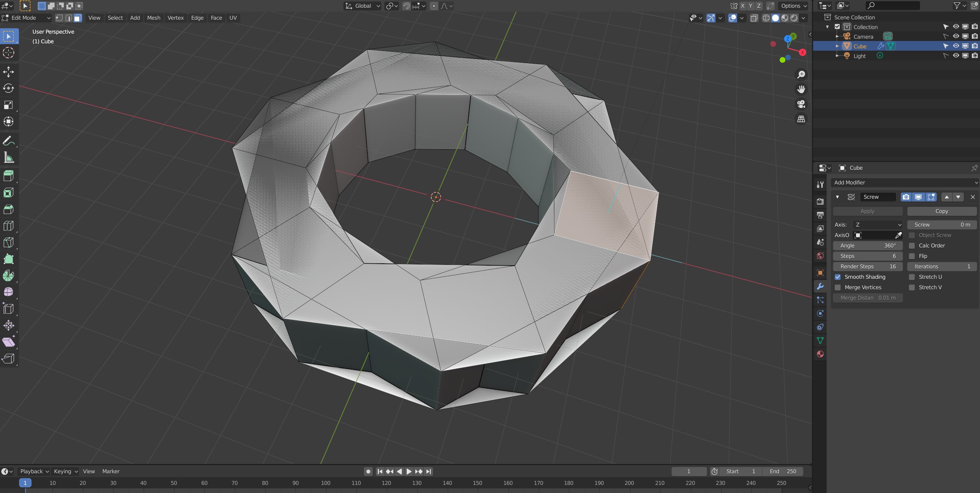Select the 3D Cursor tool

[x=8, y=53]
